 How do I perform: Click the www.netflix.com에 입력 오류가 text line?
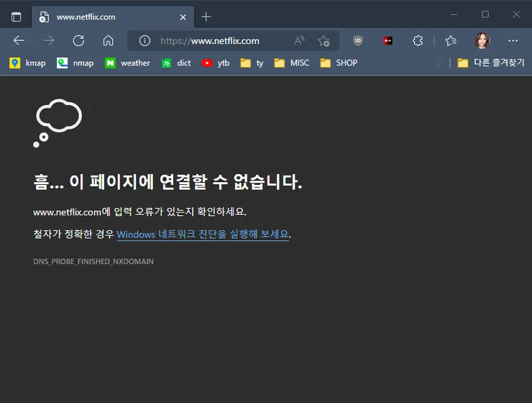139,212
